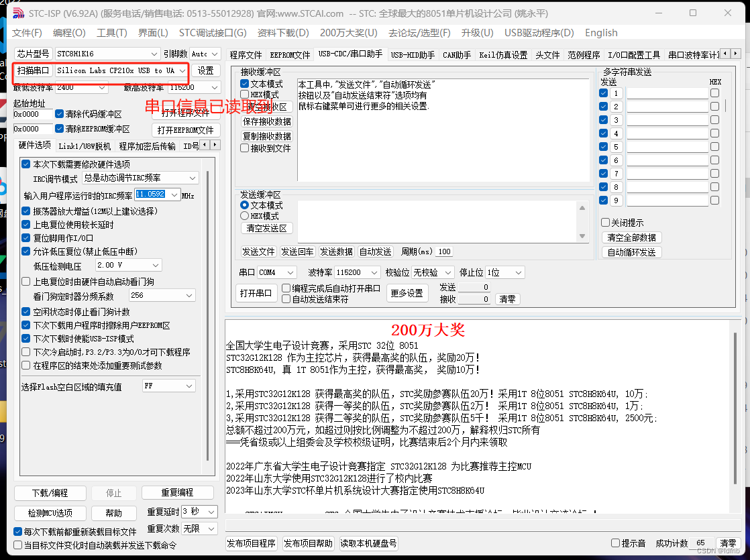Image resolution: width=750 pixels, height=560 pixels.
Task: Click 扫描串口 button
Action: tap(33, 71)
